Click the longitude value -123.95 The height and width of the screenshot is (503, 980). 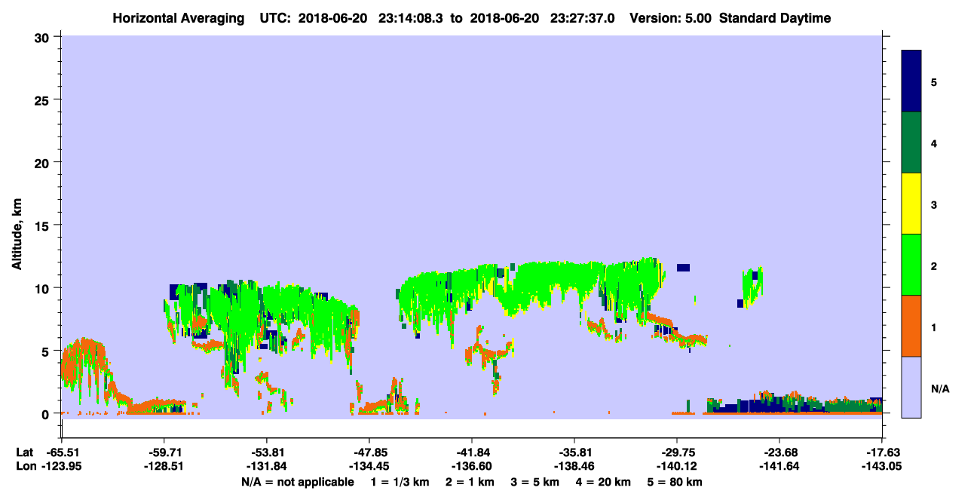(x=62, y=466)
